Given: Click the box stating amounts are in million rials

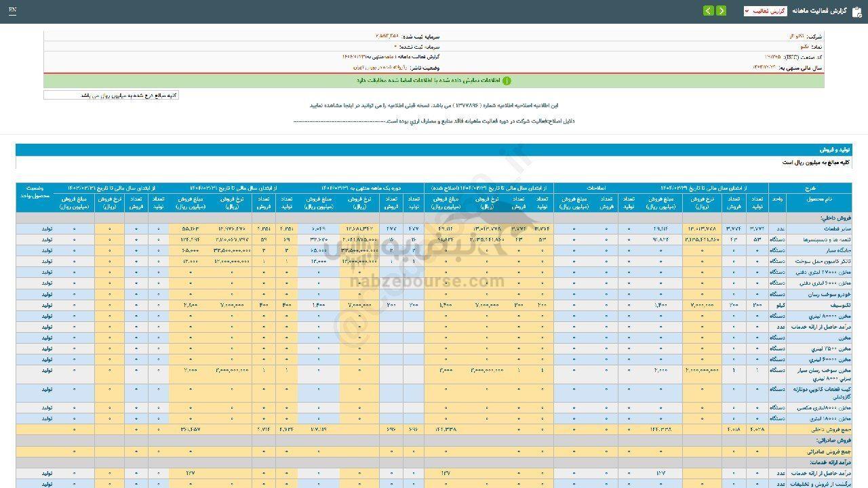Looking at the screenshot, I should (111, 96).
